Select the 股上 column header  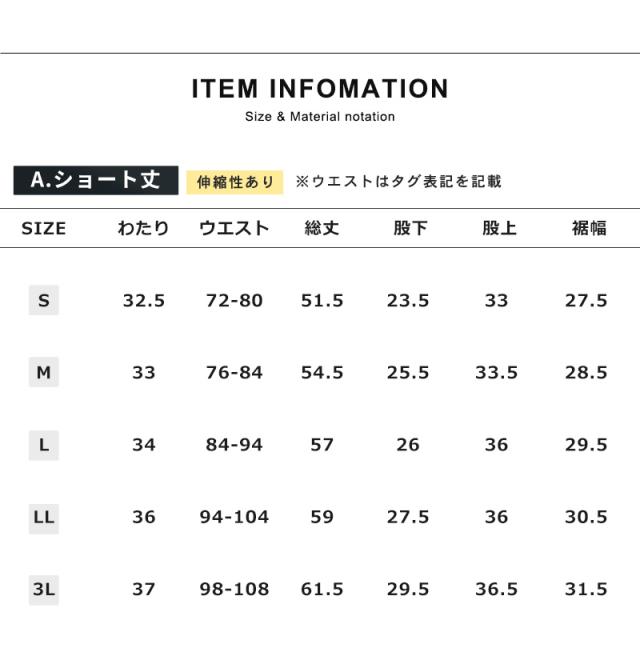click(498, 229)
